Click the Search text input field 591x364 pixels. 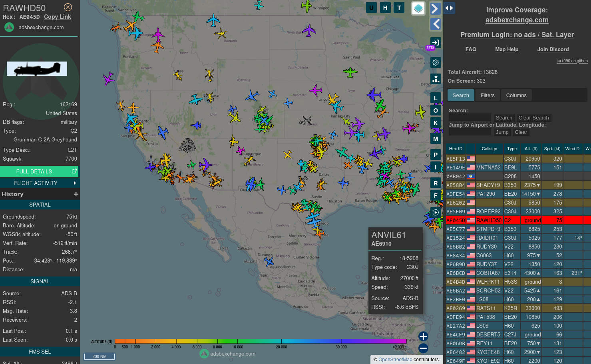pos(470,117)
